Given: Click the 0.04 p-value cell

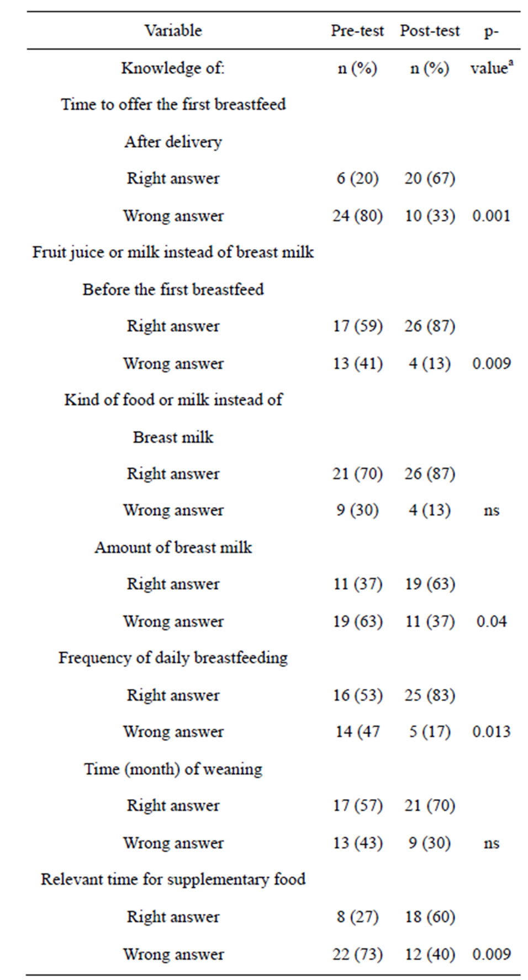Looking at the screenshot, I should click(x=492, y=621).
